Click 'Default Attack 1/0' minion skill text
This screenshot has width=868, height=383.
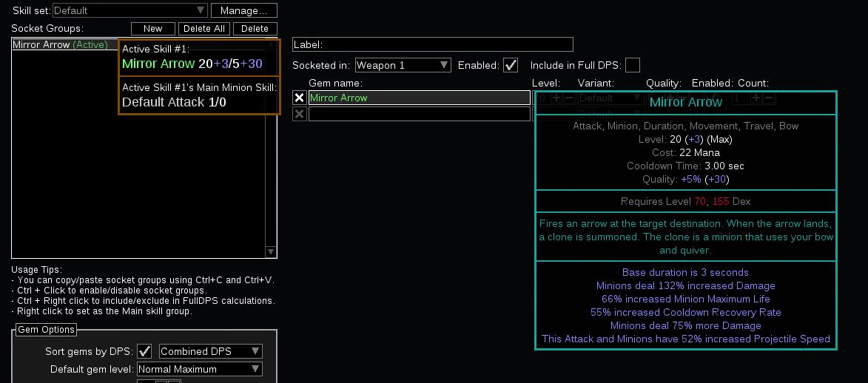click(174, 102)
